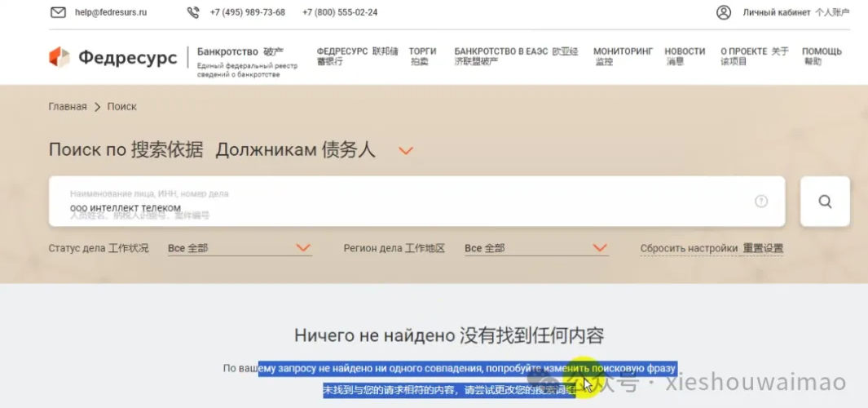Open the ПОМОЩЬ menu item
868x408 pixels.
[822, 56]
